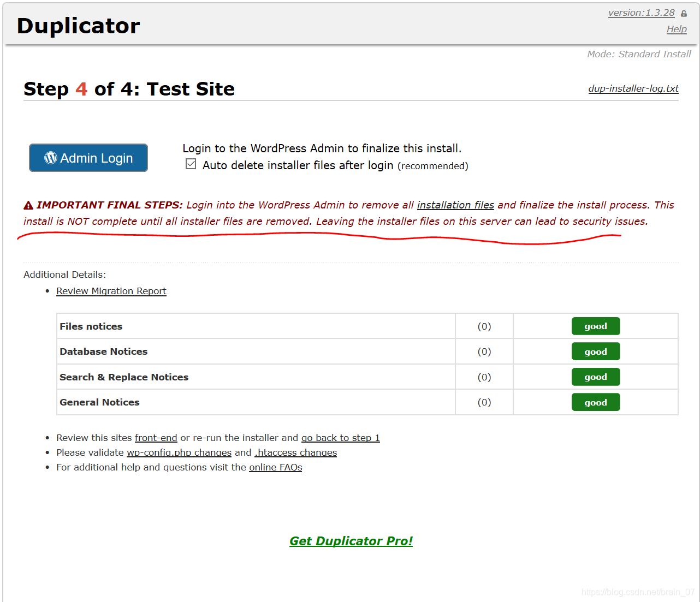Image resolution: width=700 pixels, height=602 pixels.
Task: Click the Duplicator title heading
Action: point(79,26)
